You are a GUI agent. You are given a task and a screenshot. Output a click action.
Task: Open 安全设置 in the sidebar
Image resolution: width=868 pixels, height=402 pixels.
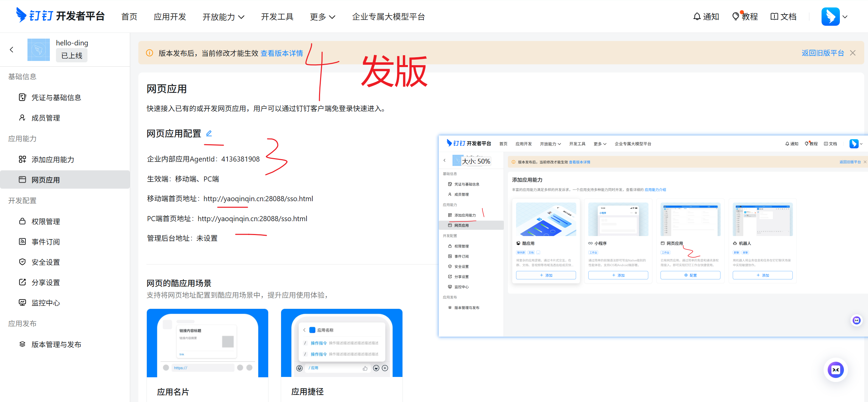[x=45, y=262]
